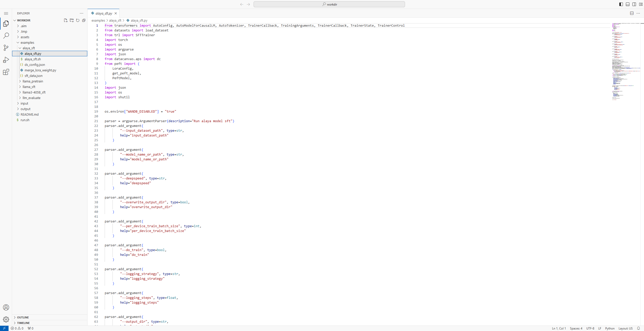Refresh the Explorer file tree
644x331 pixels.
click(78, 20)
